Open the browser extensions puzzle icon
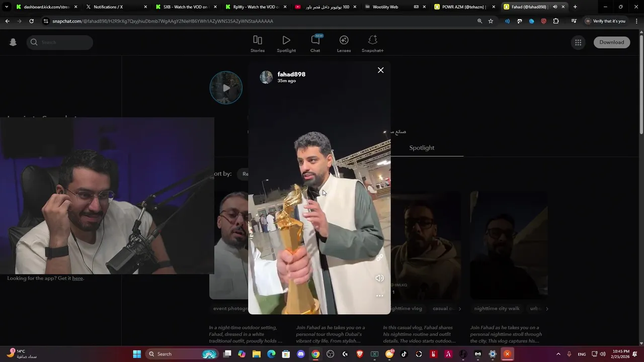644x362 pixels. pyautogui.click(x=556, y=21)
